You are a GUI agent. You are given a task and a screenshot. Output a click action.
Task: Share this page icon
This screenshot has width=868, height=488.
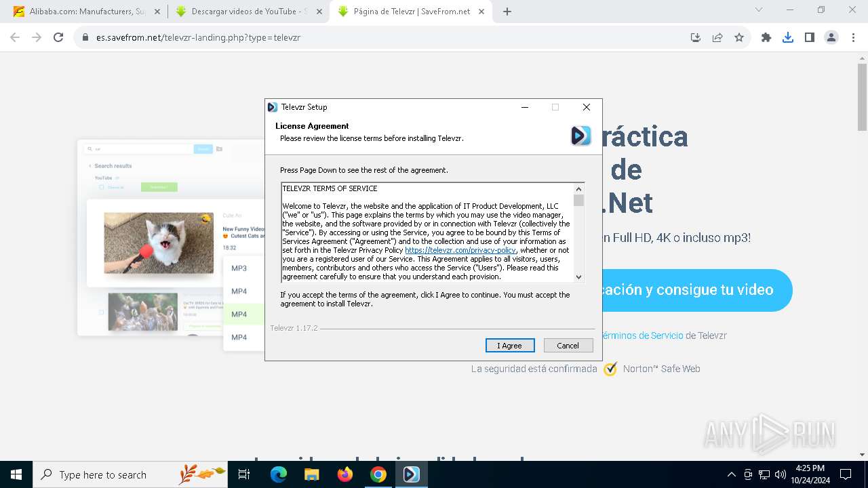pos(717,37)
